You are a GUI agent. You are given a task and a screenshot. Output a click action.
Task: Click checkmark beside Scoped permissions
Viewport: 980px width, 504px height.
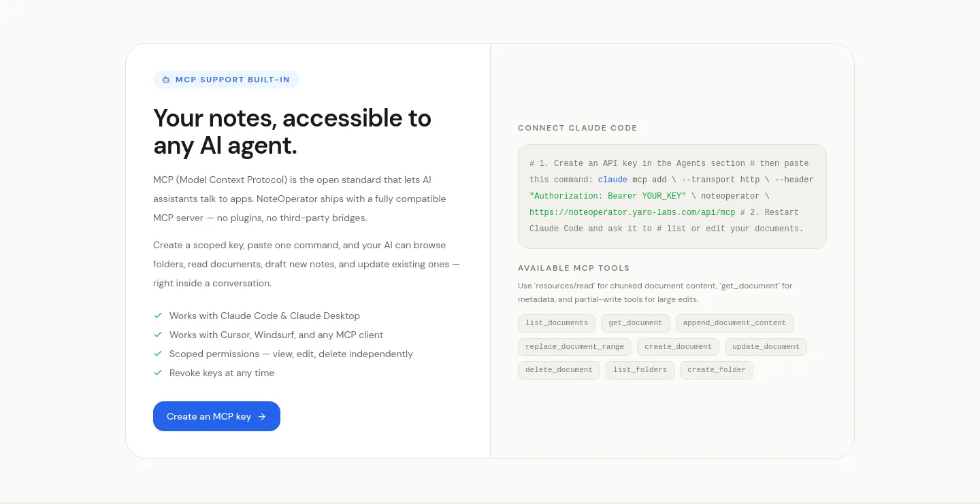158,354
